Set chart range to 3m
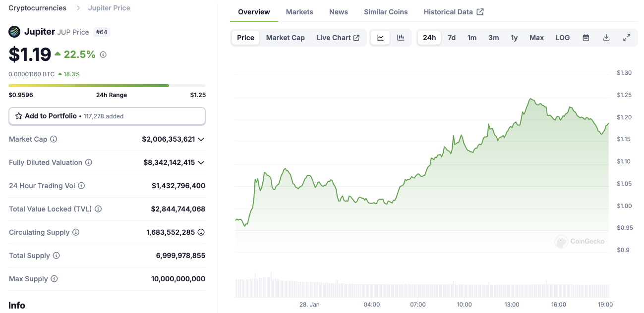This screenshot has height=313, width=644. coord(493,38)
